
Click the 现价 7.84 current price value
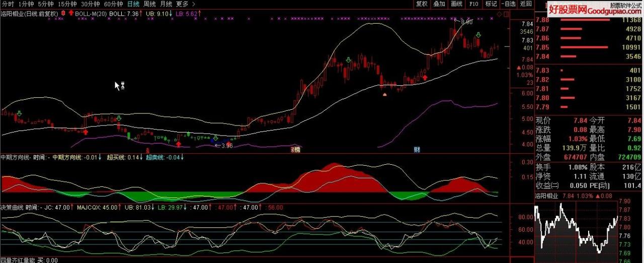coord(580,120)
